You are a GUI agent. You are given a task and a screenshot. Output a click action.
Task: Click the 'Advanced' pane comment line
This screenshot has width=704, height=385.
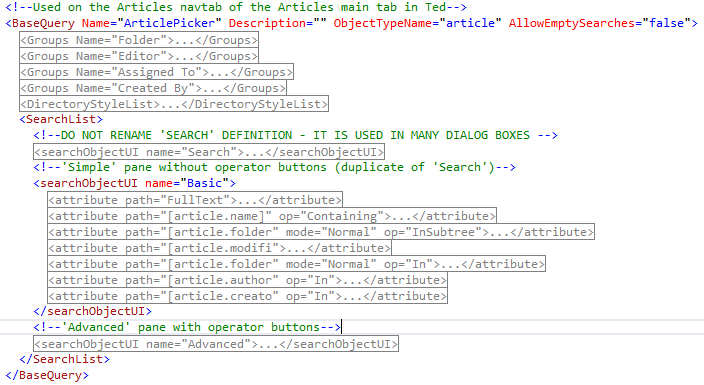[187, 327]
